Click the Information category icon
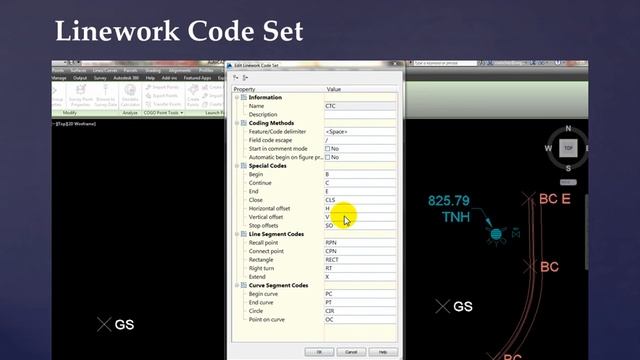The width and height of the screenshot is (640, 360). click(x=244, y=97)
